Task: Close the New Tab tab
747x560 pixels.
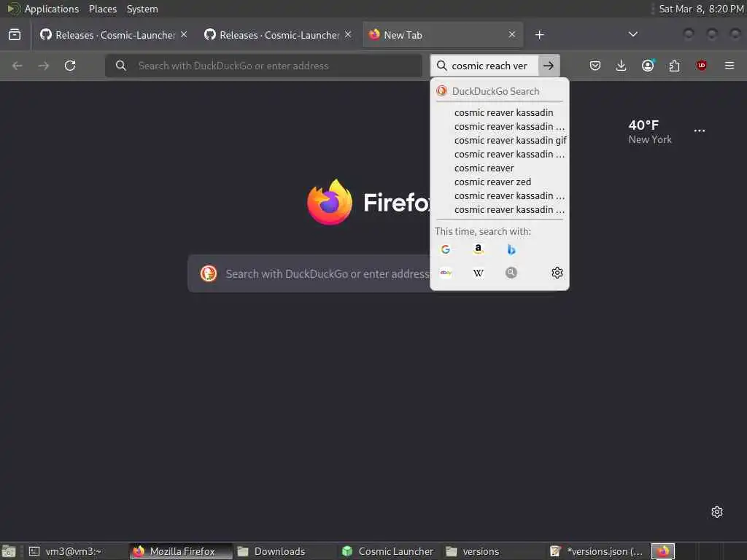Action: (511, 35)
